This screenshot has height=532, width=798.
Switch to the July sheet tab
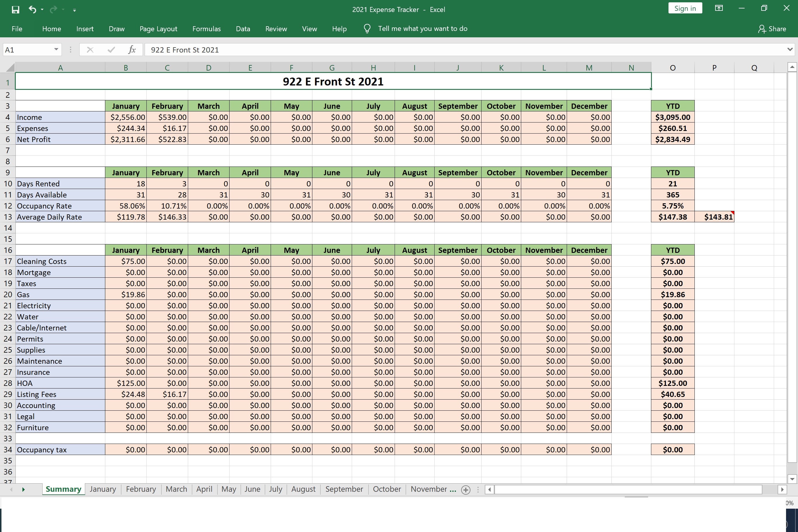click(x=276, y=489)
